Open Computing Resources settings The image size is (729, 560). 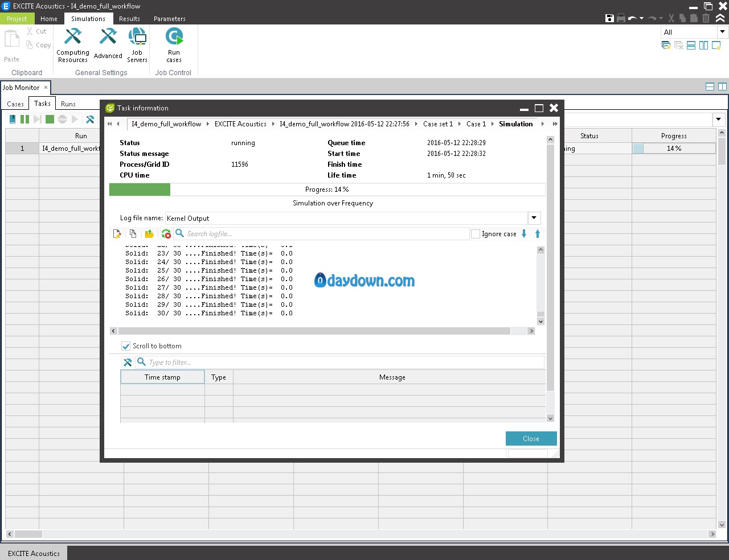coord(73,44)
